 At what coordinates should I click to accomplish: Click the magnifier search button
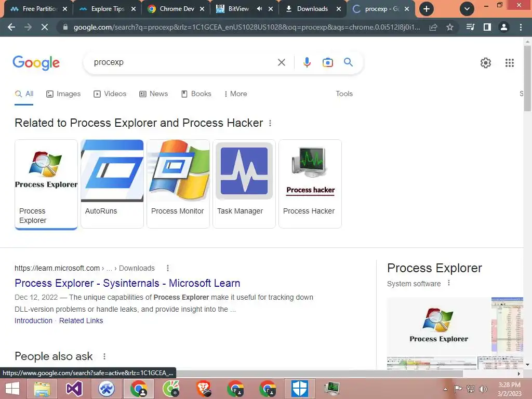tap(348, 62)
